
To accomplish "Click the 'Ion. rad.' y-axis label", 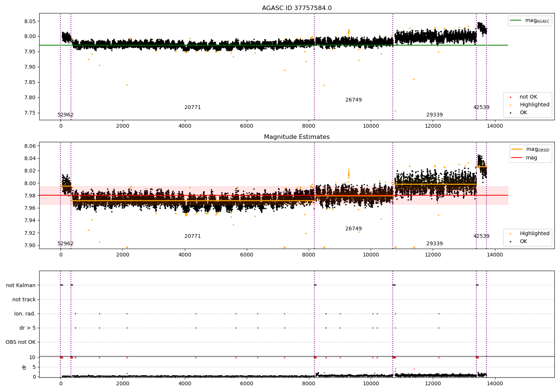I will pos(25,314).
